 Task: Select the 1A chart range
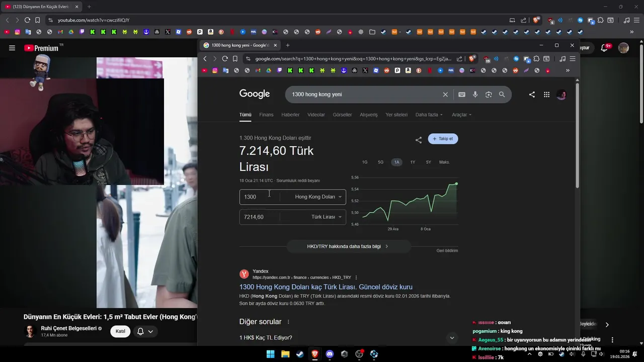point(396,162)
